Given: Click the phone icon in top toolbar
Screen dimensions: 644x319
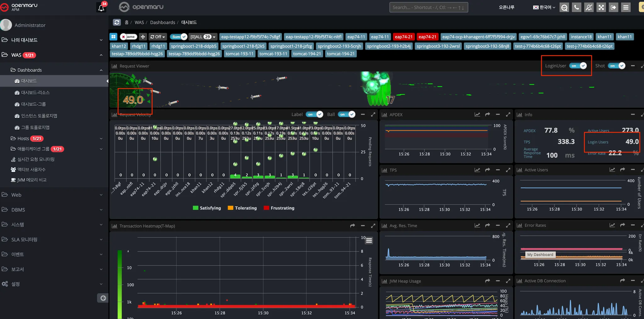Looking at the screenshot, I should pos(576,7).
